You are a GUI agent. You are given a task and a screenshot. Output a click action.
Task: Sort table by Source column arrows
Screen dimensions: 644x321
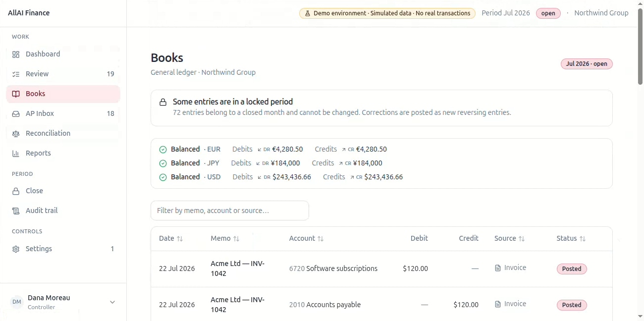[x=522, y=239]
